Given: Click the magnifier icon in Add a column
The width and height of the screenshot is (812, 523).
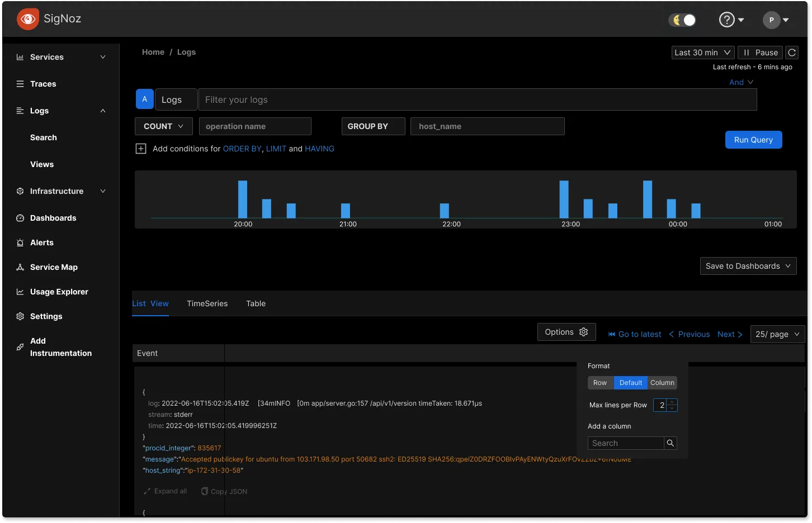Looking at the screenshot, I should coord(671,443).
